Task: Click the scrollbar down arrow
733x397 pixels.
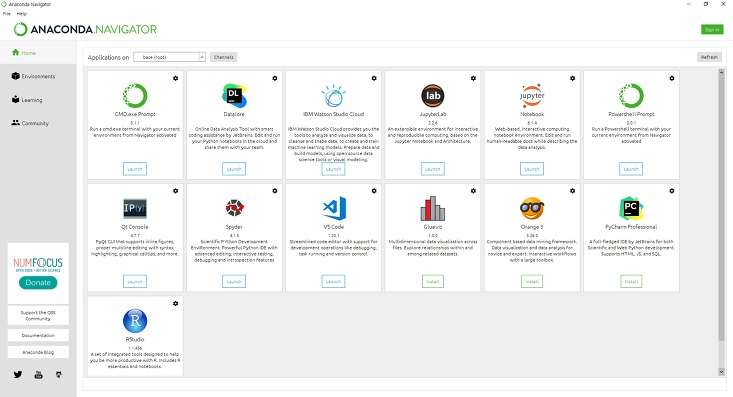Action: pos(721,372)
